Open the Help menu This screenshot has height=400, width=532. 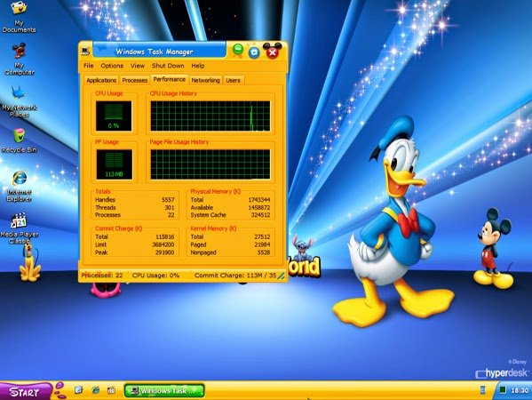coord(198,66)
